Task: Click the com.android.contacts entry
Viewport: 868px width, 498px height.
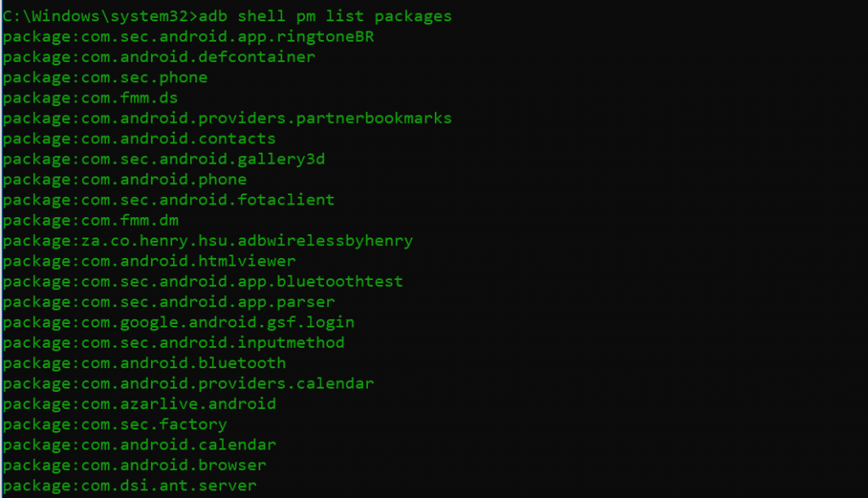Action: point(139,138)
